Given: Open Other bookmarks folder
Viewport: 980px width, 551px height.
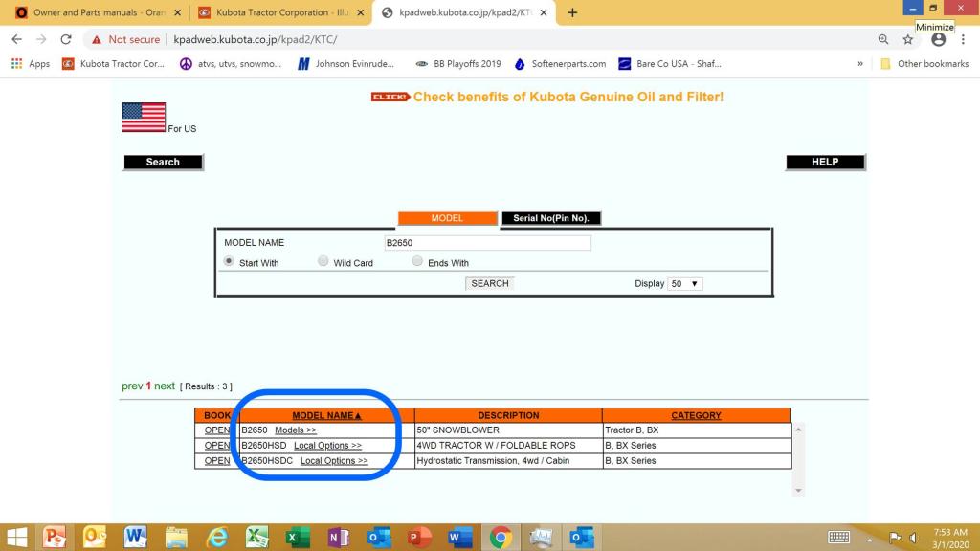Looking at the screenshot, I should (924, 64).
